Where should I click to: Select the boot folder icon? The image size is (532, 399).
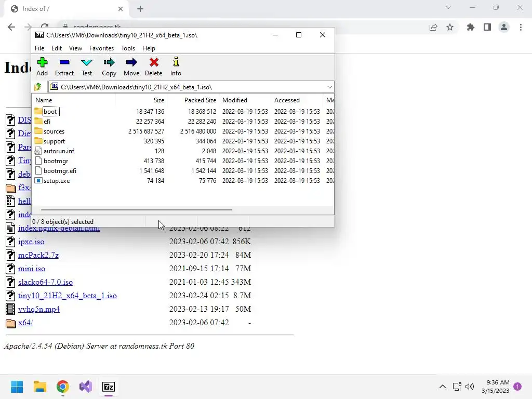click(38, 111)
